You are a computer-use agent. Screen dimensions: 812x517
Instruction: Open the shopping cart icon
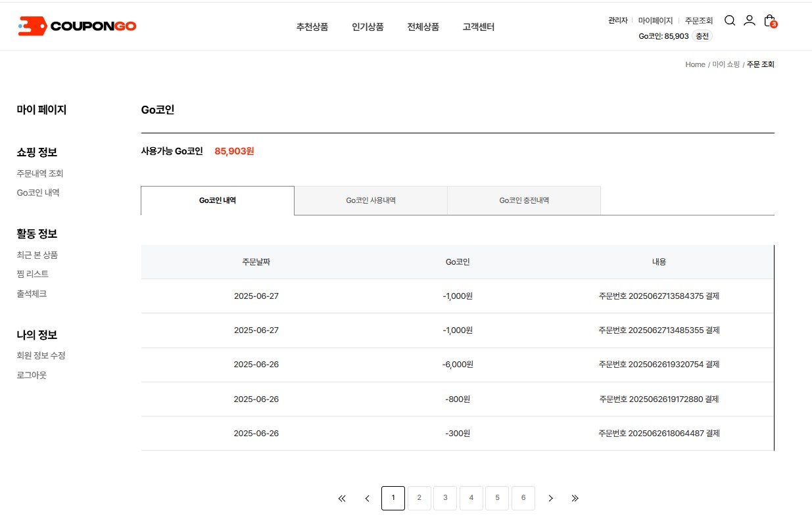(x=769, y=20)
